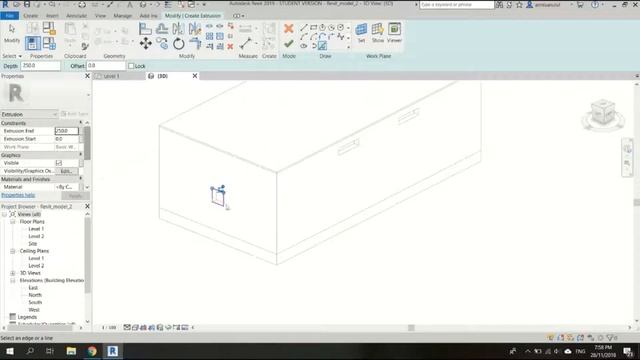Open Google Chrome from the taskbar
The image size is (640, 360).
click(x=92, y=351)
